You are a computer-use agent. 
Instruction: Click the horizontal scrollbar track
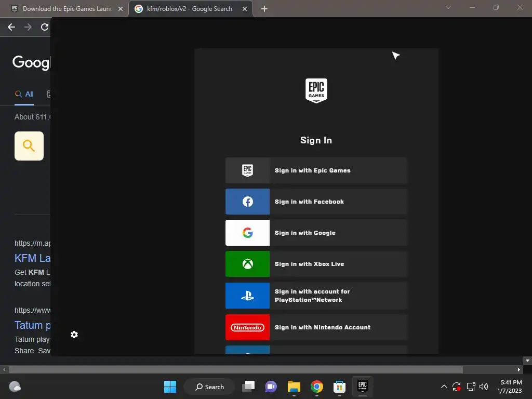(x=235, y=369)
